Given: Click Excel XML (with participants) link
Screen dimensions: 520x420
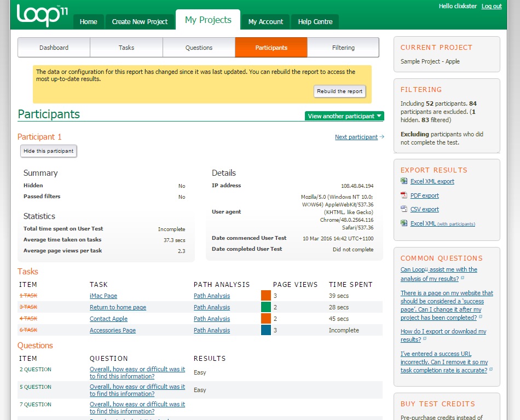Looking at the screenshot, I should click(443, 223).
